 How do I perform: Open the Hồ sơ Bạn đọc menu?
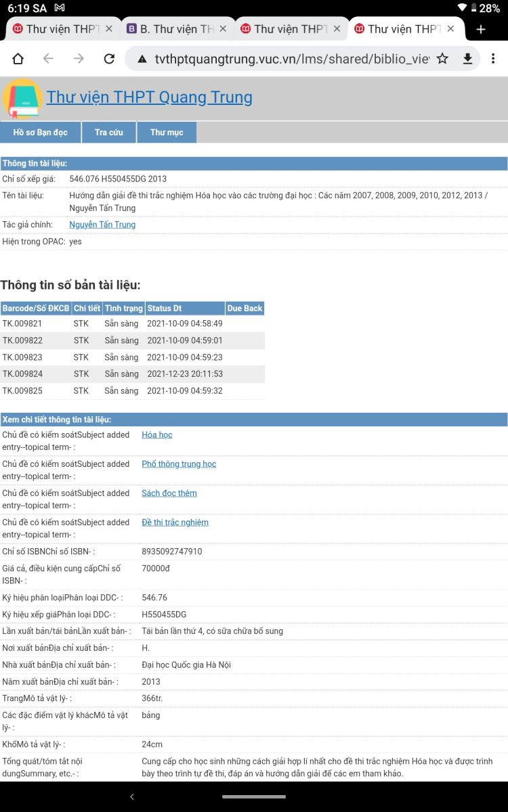[41, 133]
